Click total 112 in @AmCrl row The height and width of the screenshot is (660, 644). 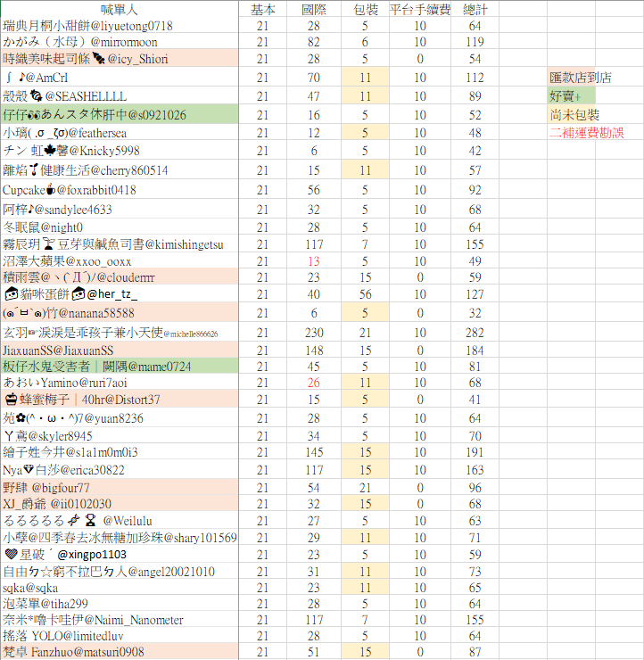point(475,78)
